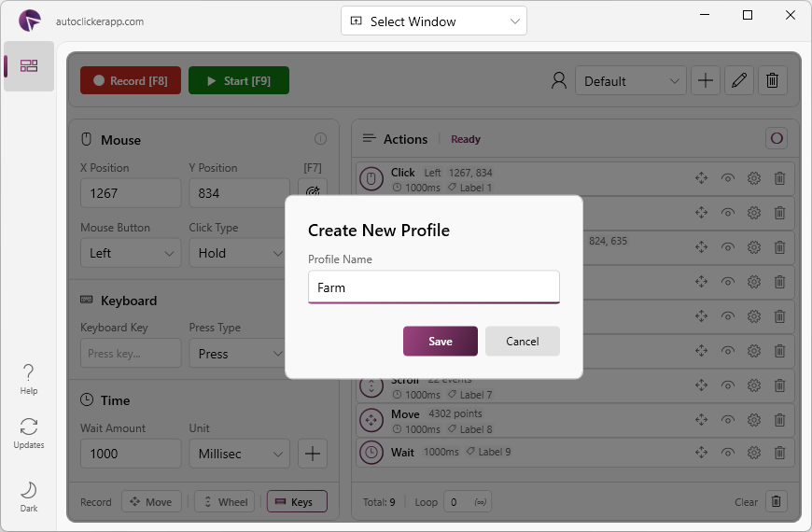Click the 'Total: 9' text
Screen dimensions: 812x532
tap(379, 502)
